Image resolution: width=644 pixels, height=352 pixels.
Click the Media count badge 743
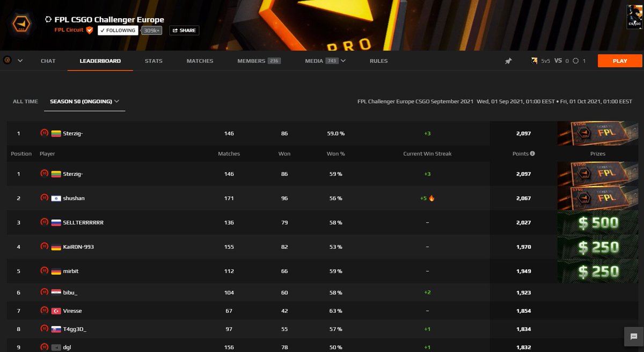[332, 61]
